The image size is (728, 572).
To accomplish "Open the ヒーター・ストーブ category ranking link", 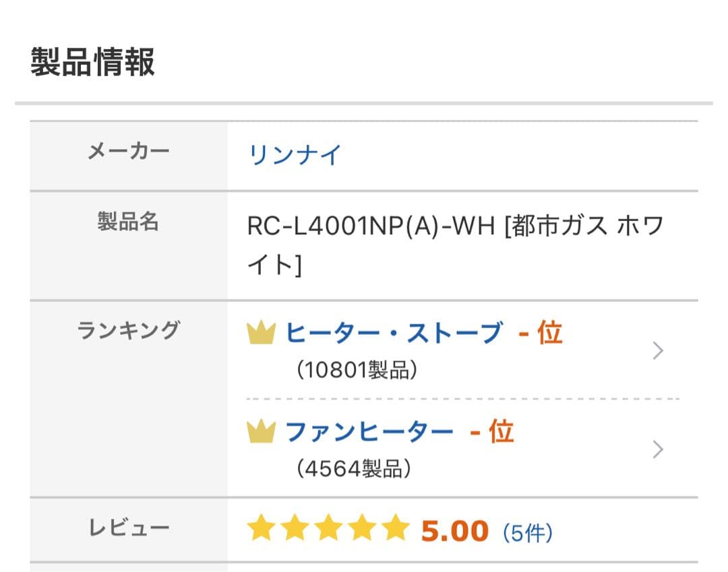I will [x=394, y=333].
